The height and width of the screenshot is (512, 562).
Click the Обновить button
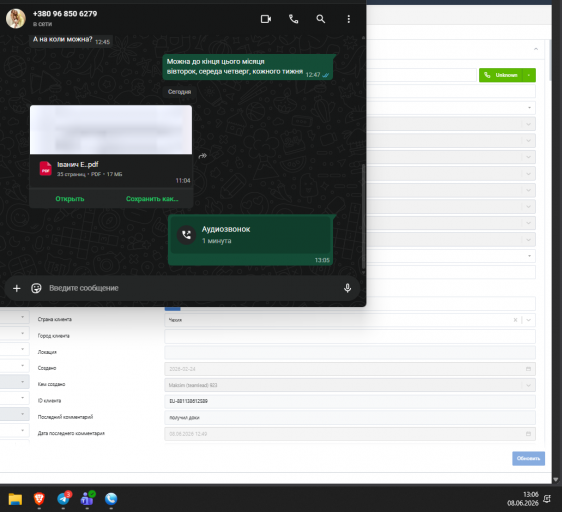528,458
